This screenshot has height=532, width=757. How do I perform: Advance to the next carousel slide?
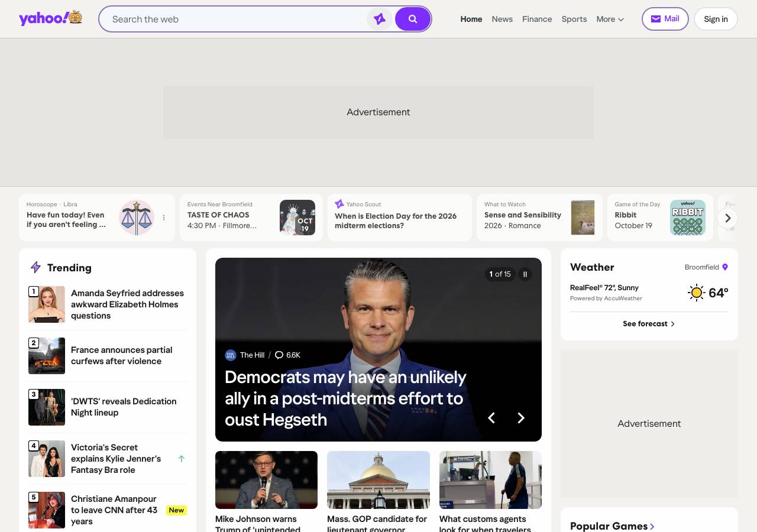coord(521,418)
